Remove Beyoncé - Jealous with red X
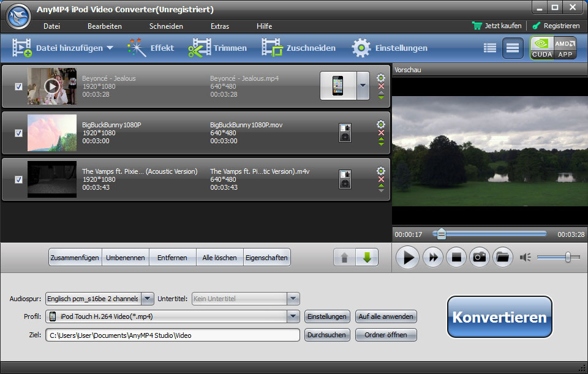 [x=381, y=86]
